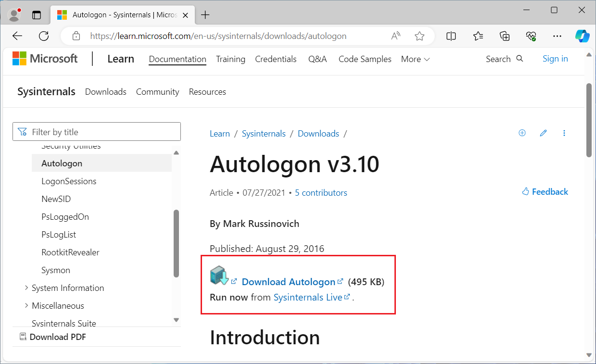Click the Filter by title field
This screenshot has height=364, width=596.
(x=97, y=132)
